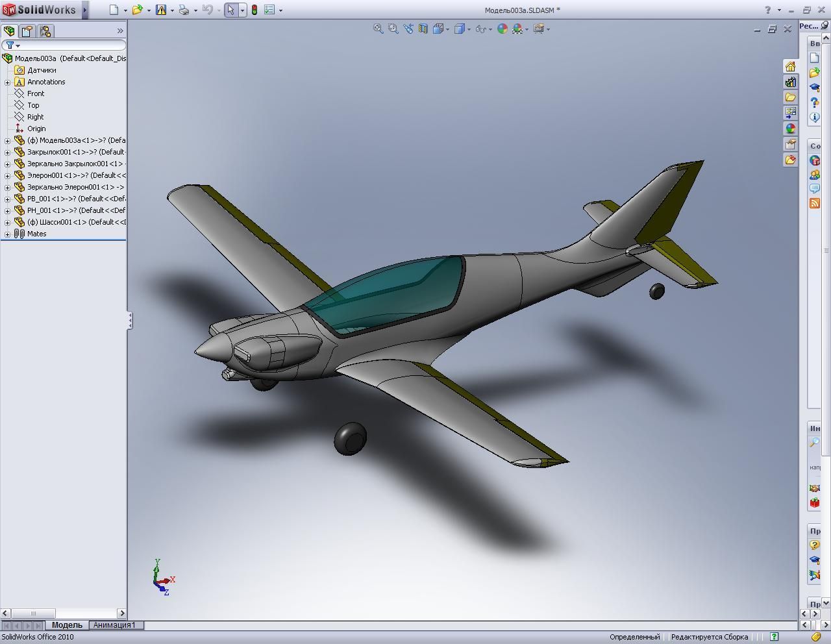The image size is (831, 644).
Task: Switch to the Модель tab
Action: 67,625
